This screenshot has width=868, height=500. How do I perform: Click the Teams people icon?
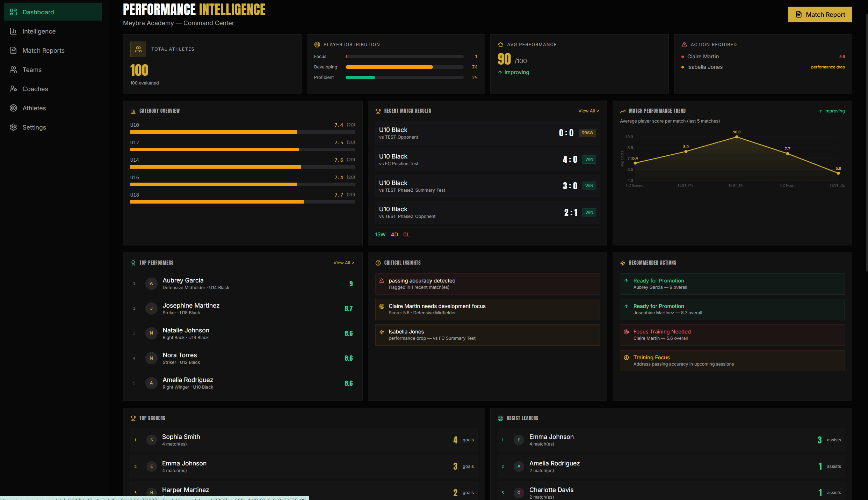[x=13, y=70]
